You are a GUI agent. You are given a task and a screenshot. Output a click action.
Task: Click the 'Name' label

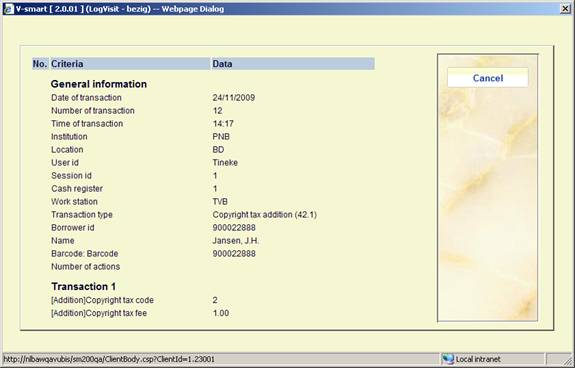click(63, 241)
